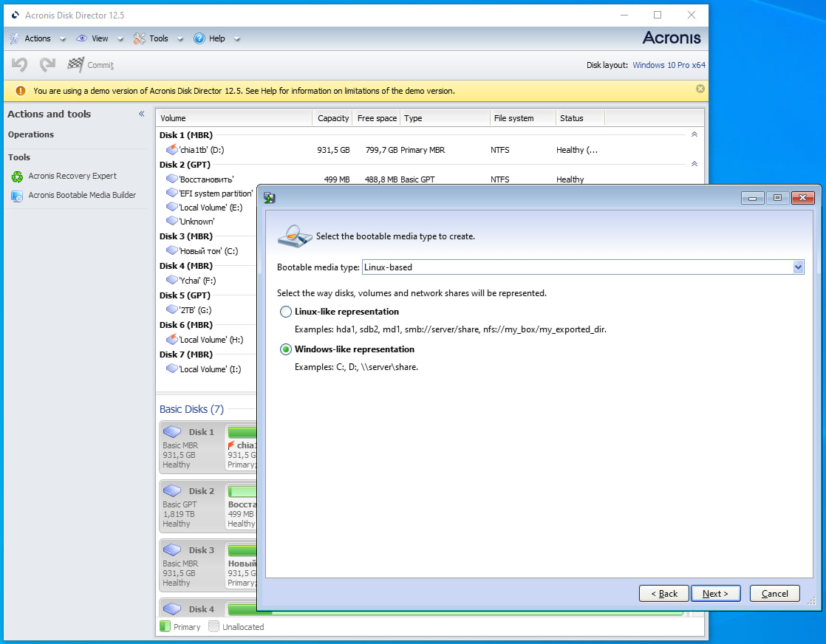Click the Disk 4 drive icon in Basic Disks

click(x=172, y=609)
